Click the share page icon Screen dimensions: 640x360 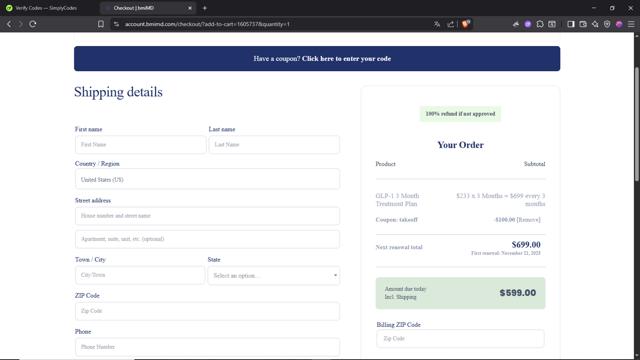(451, 24)
